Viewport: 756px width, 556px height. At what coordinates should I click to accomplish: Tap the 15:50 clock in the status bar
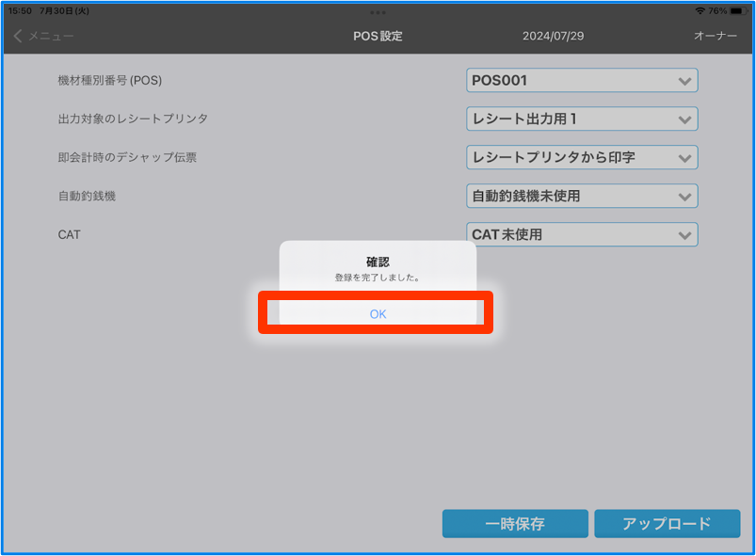click(20, 10)
